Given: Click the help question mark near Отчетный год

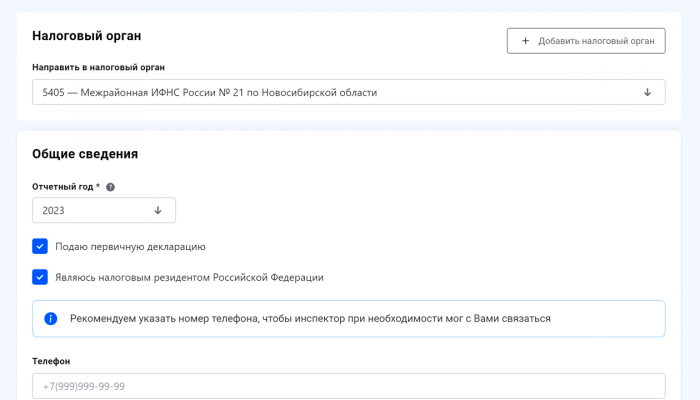Looking at the screenshot, I should (x=111, y=187).
